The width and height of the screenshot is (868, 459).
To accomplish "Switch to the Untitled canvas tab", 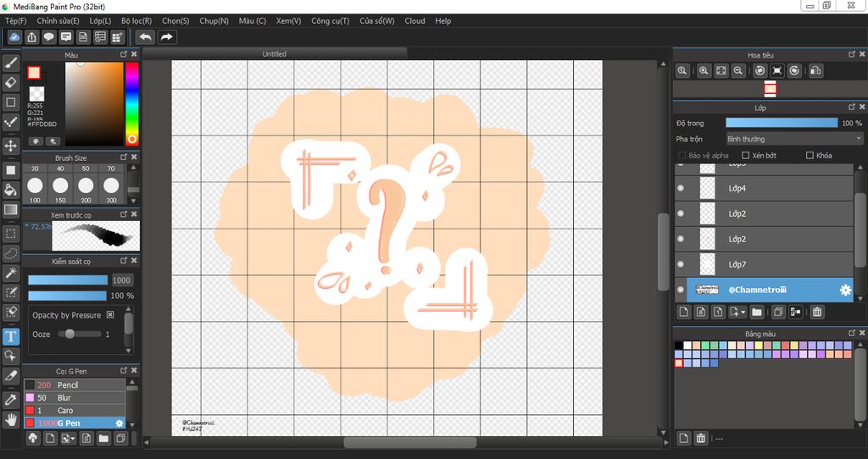I will [x=275, y=53].
